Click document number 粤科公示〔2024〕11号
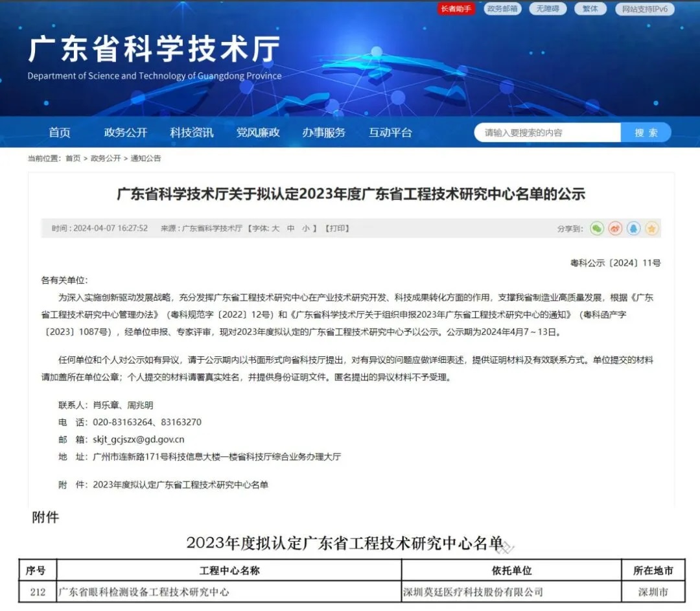Image resolution: width=700 pixels, height=611 pixels. (x=616, y=263)
